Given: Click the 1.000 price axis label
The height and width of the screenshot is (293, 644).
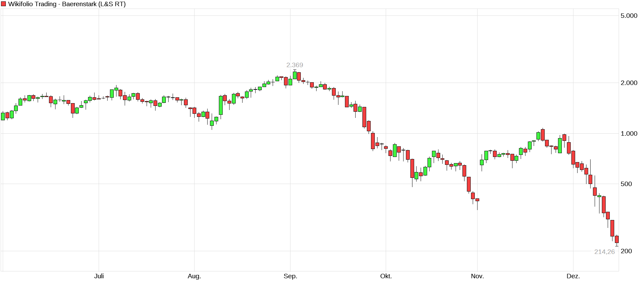Looking at the screenshot, I should tap(629, 133).
